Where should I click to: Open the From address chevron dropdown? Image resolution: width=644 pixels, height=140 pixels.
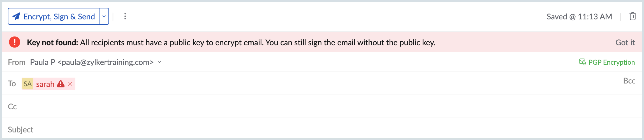(x=159, y=62)
